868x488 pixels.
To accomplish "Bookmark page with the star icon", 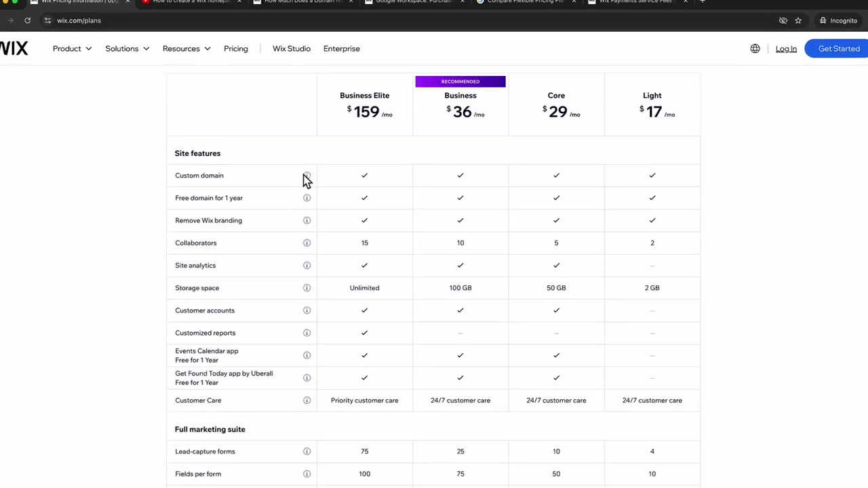I will pyautogui.click(x=798, y=20).
